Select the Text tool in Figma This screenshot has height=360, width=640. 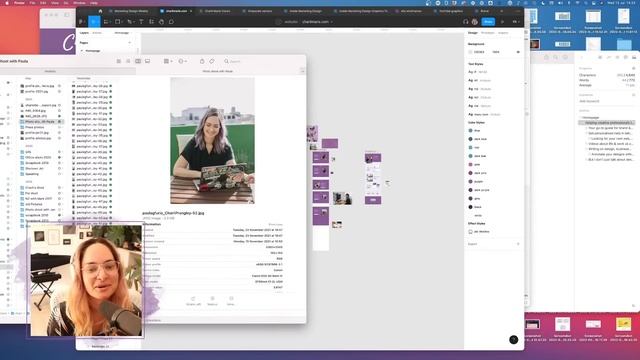point(141,22)
